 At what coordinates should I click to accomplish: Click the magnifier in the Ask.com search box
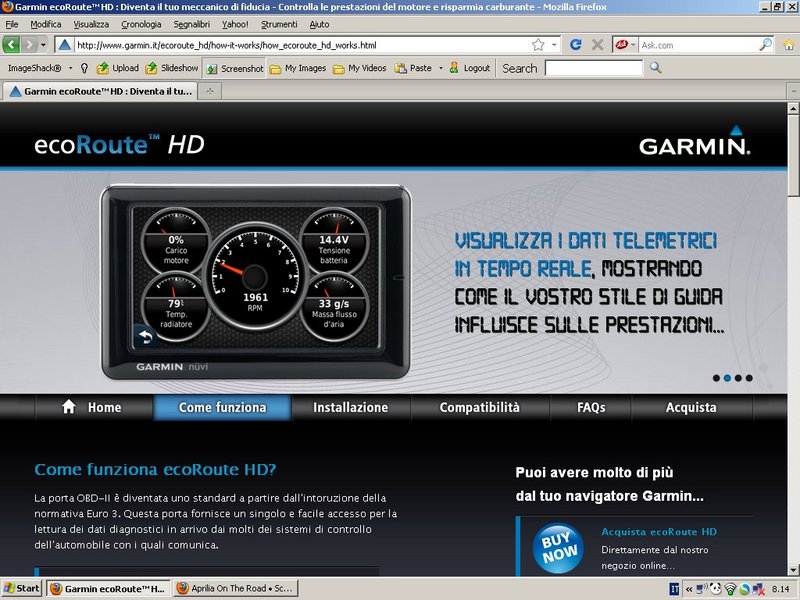pos(765,45)
